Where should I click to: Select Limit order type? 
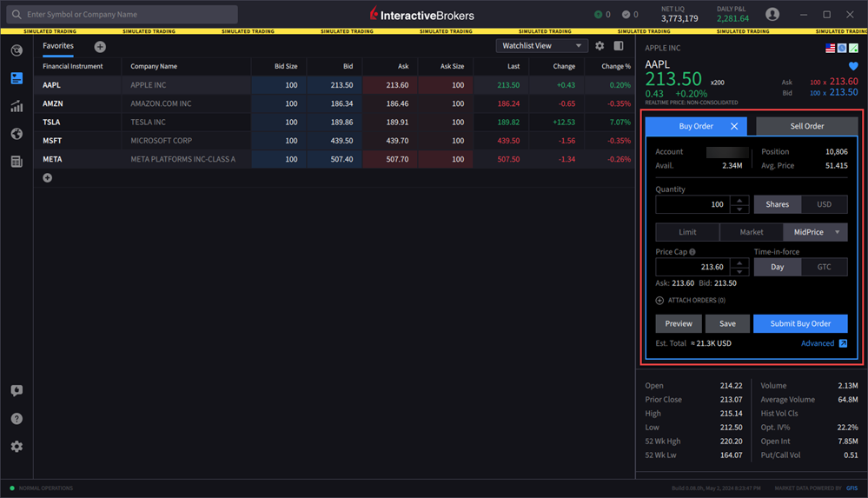click(687, 232)
